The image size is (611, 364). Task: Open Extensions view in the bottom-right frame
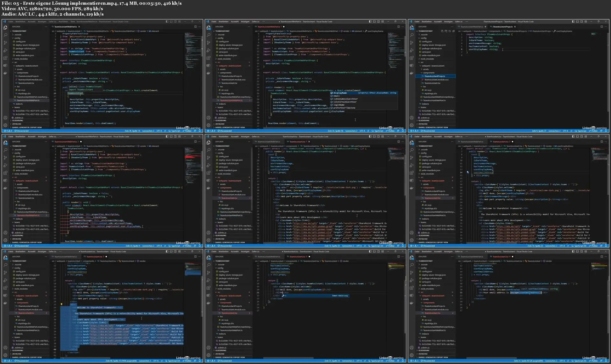coord(412,288)
